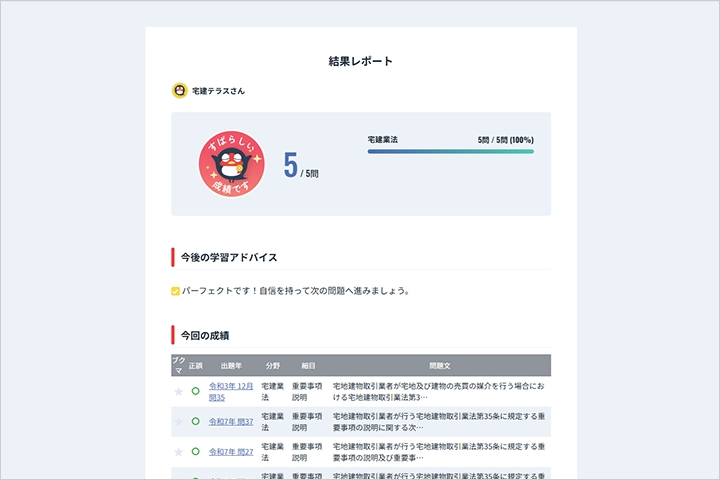Click the green correct circle in 令和7年 問27 row
Viewport: 720px width, 480px height.
click(x=196, y=452)
